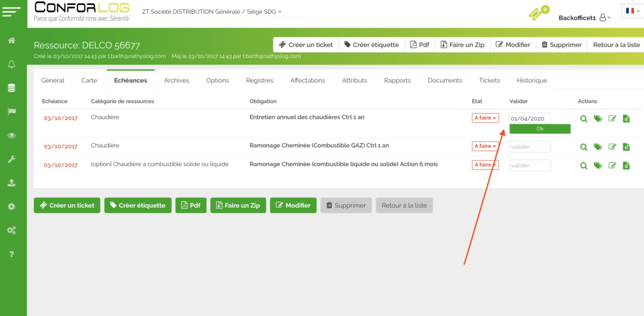The height and width of the screenshot is (316, 644).
Task: Click the wrench tools icon in sidebar
Action: click(x=11, y=160)
